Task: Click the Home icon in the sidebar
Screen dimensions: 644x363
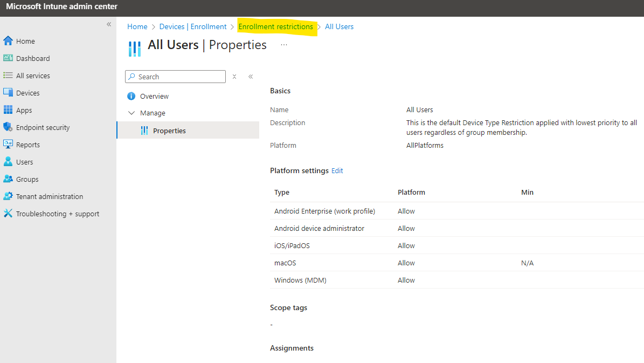Action: pos(8,40)
